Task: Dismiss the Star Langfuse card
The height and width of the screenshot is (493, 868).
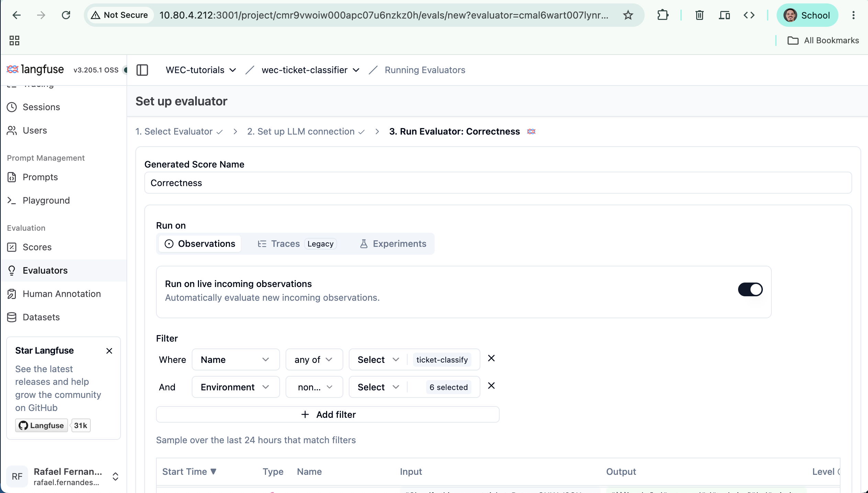Action: (109, 351)
